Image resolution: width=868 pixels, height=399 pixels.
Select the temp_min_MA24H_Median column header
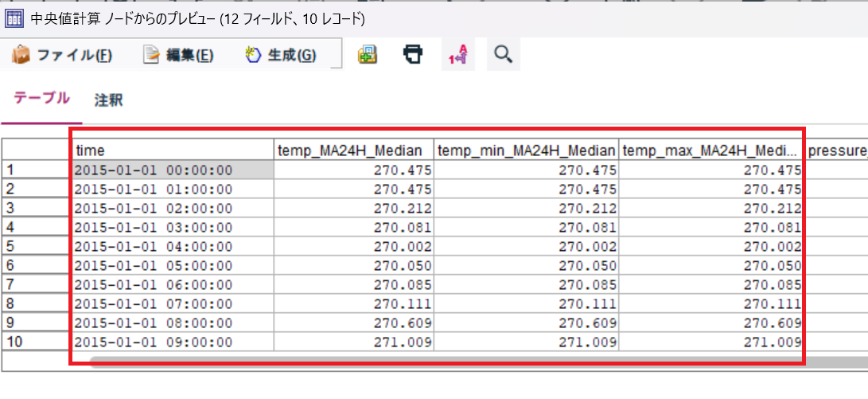pos(527,151)
